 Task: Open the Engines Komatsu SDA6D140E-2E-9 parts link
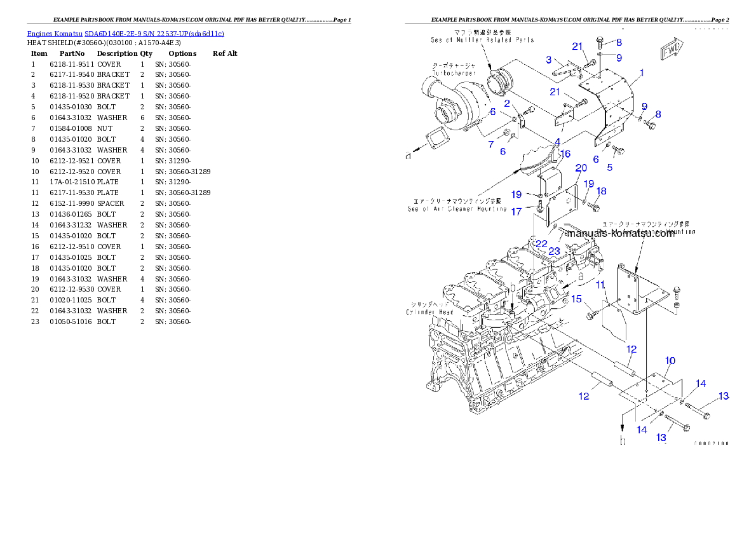click(125, 34)
